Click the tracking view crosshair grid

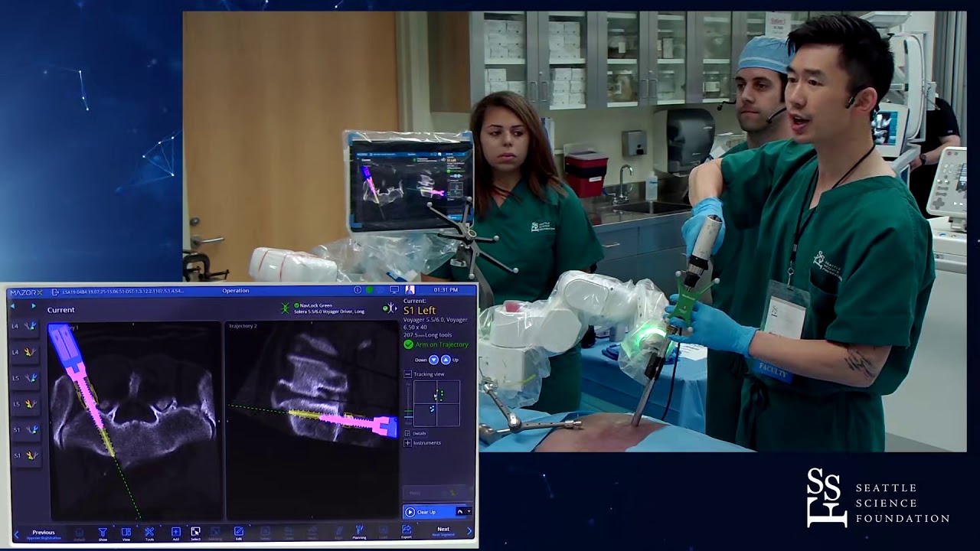(436, 403)
